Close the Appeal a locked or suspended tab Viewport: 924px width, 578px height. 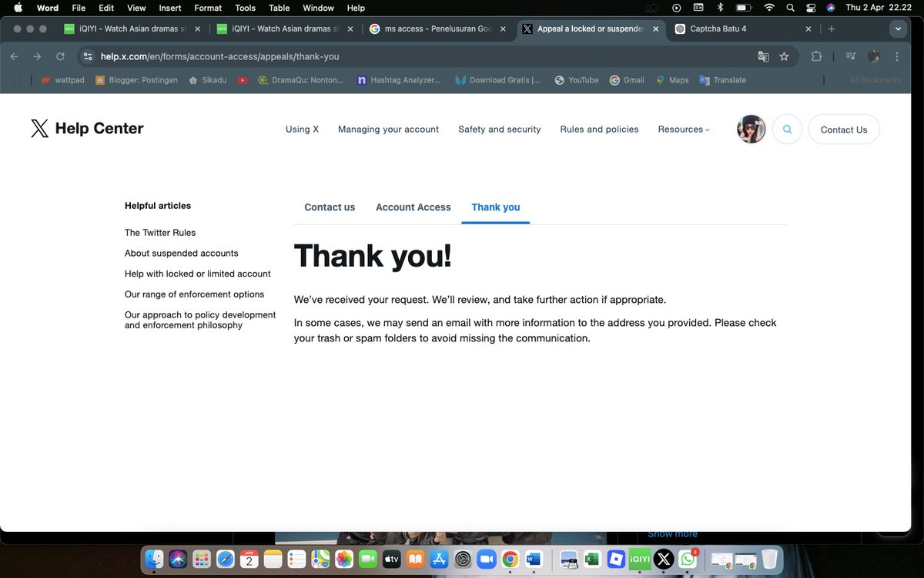point(656,29)
